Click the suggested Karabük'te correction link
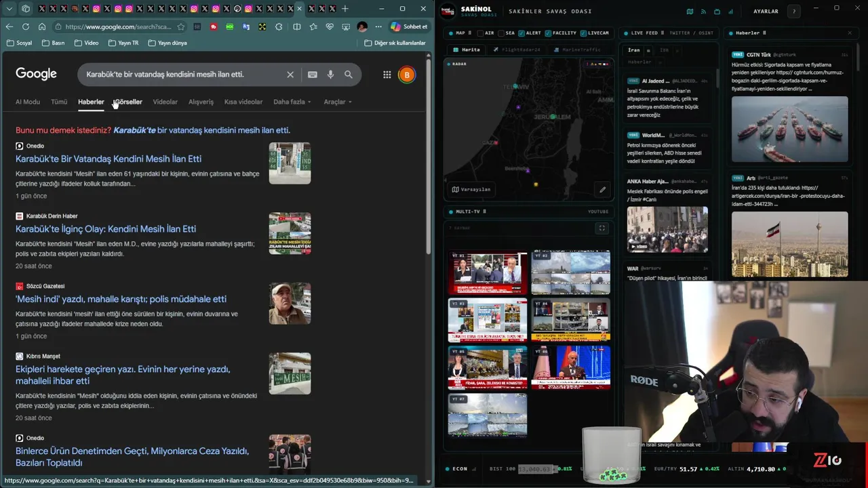 [201, 130]
